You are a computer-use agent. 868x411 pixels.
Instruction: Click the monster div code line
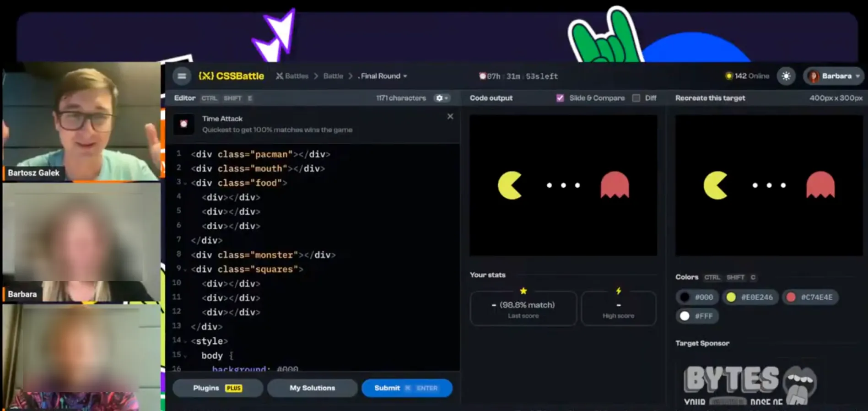pyautogui.click(x=264, y=255)
